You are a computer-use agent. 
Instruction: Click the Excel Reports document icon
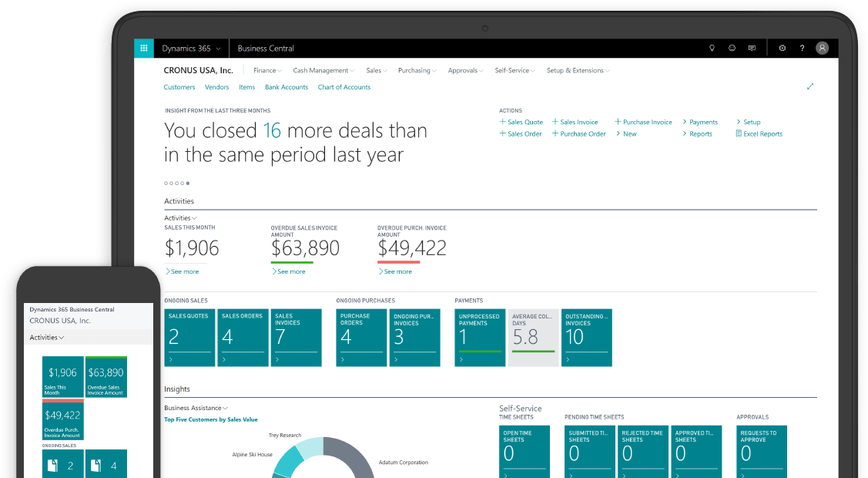pos(739,133)
